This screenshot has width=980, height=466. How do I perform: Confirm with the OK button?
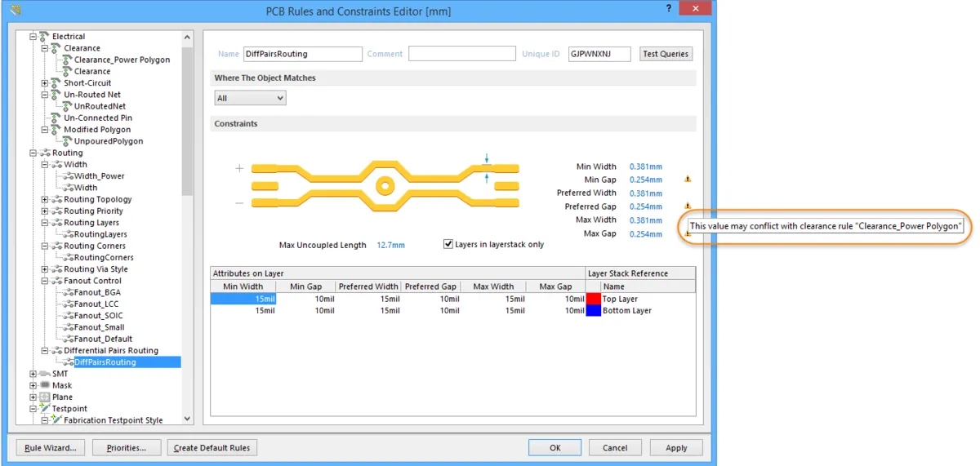click(x=555, y=447)
